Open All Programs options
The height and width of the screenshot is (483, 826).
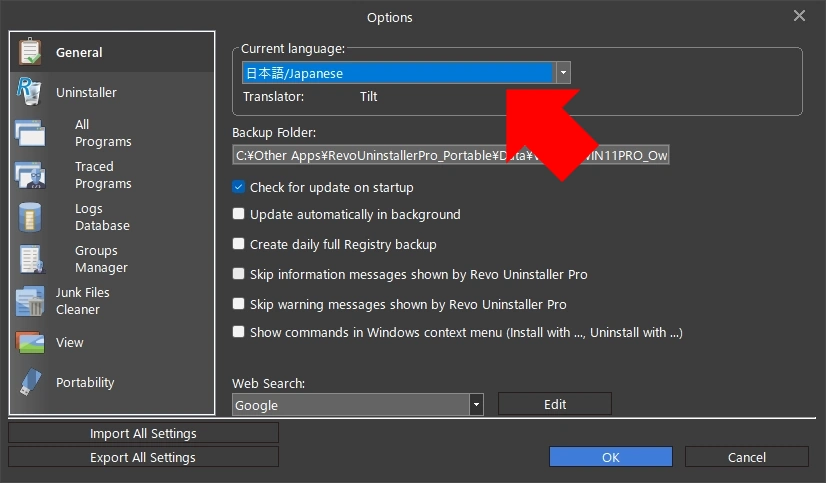click(x=112, y=133)
